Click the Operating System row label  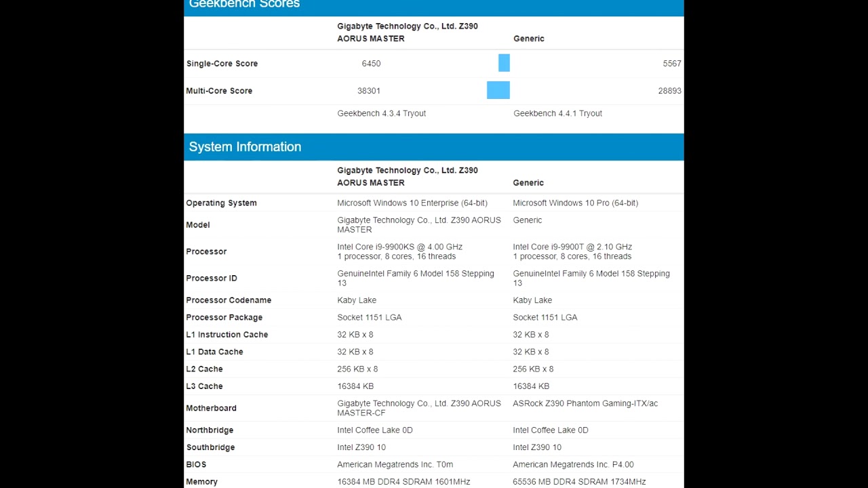coord(221,203)
